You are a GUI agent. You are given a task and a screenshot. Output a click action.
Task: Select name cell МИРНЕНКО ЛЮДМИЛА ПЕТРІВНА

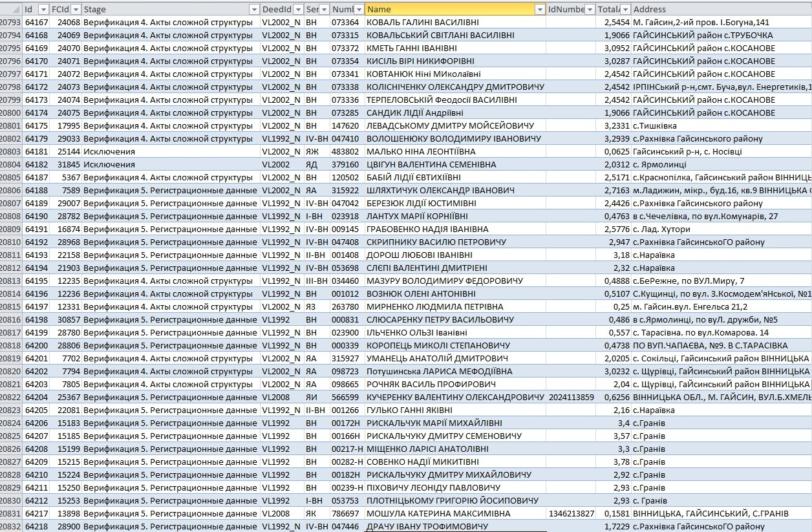456,307
